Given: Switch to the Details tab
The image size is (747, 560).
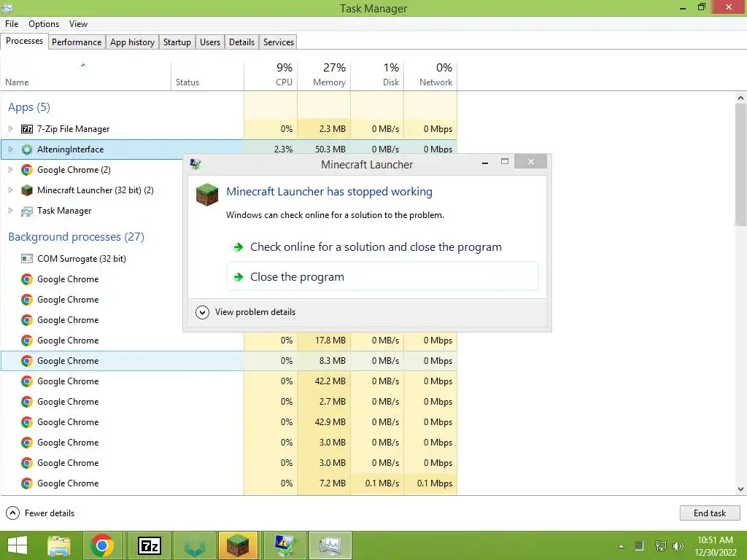Looking at the screenshot, I should [x=241, y=42].
